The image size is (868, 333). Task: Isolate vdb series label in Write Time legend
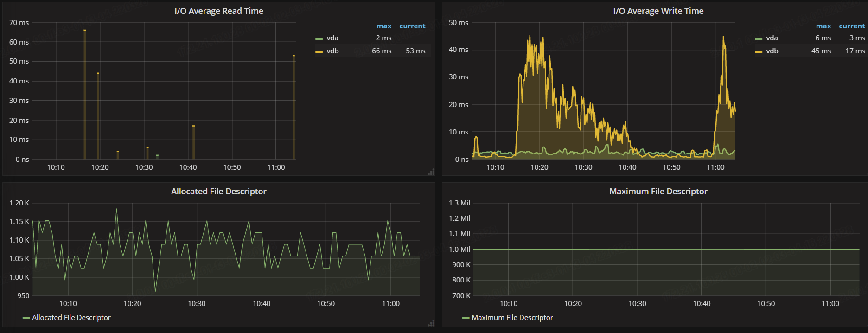click(772, 51)
